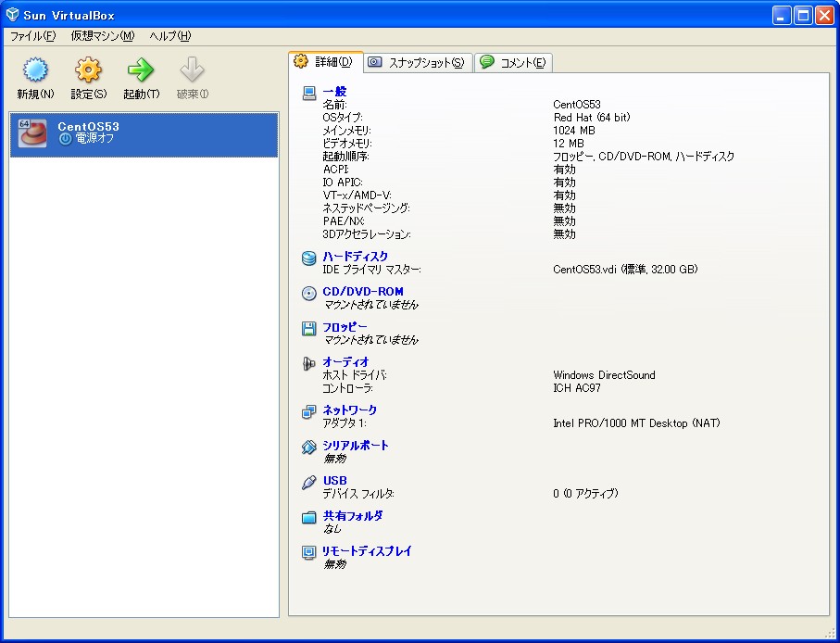Open 設定(S) settings gear icon
Screen dimensions: 840x643
(88, 69)
